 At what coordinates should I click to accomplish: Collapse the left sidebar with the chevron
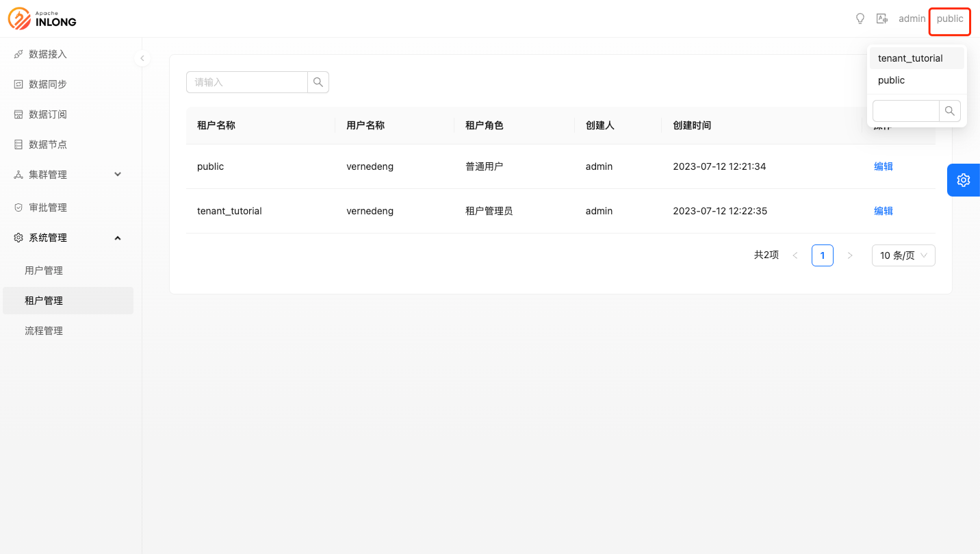tap(142, 58)
